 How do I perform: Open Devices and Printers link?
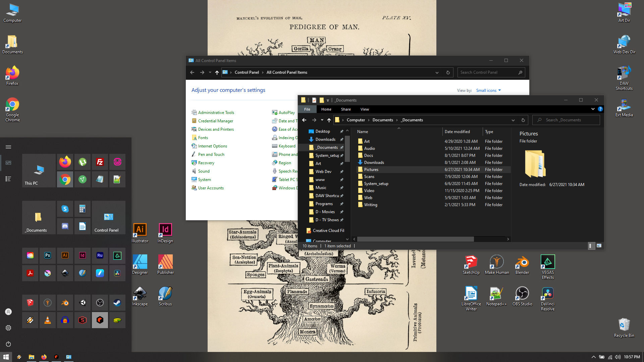(x=216, y=129)
